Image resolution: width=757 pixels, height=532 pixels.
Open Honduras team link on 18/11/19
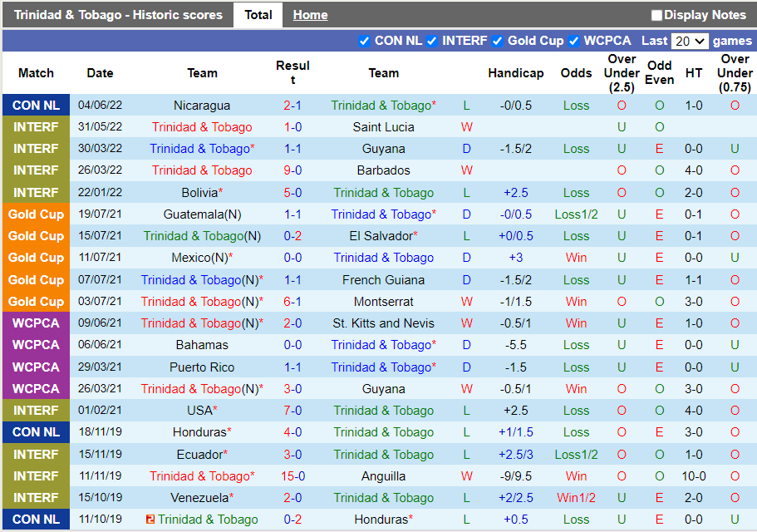(x=199, y=432)
